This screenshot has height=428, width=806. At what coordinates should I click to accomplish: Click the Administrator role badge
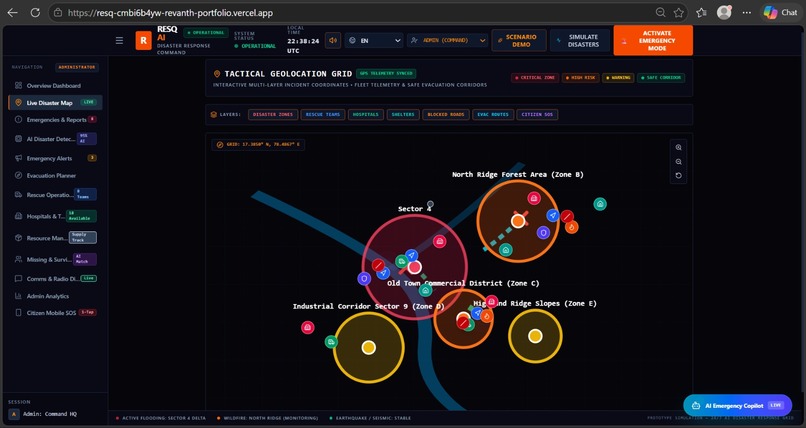77,67
